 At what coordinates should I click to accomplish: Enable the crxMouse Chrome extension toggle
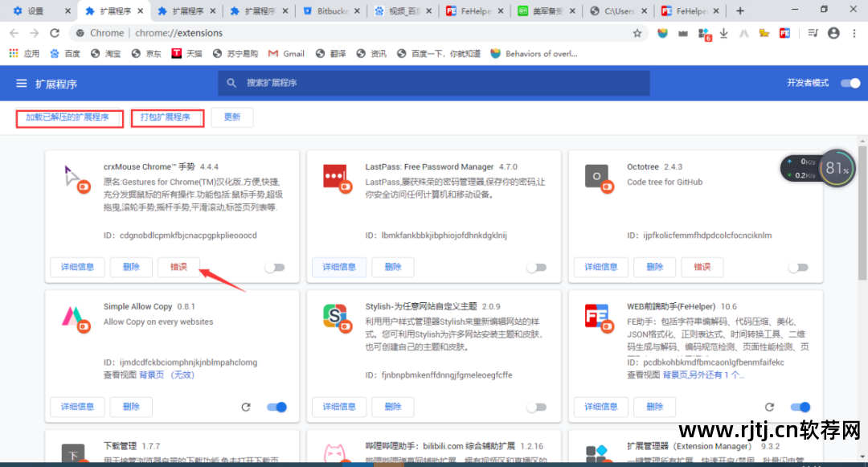(275, 268)
